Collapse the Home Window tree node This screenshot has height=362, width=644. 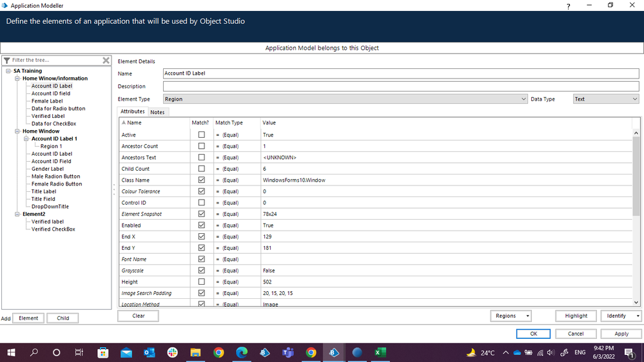[x=18, y=131]
